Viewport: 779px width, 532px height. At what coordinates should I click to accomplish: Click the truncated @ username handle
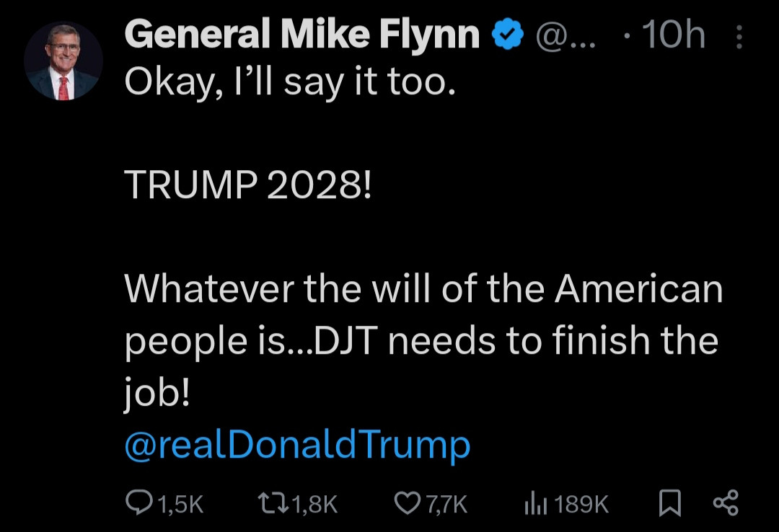(x=563, y=35)
